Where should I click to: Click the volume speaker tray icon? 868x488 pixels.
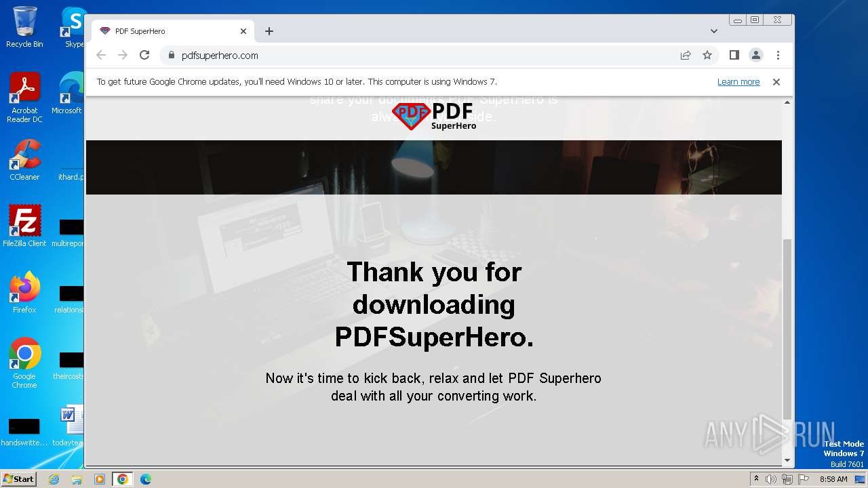pos(771,479)
